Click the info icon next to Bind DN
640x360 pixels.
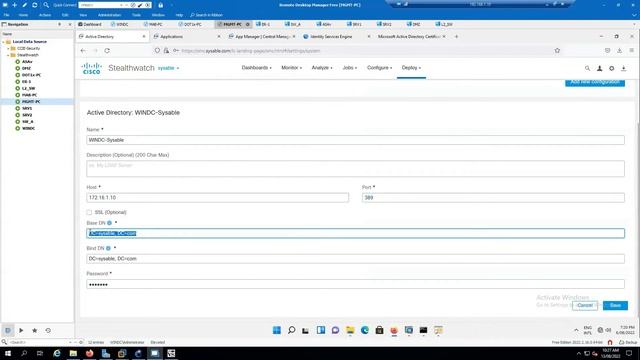click(108, 248)
